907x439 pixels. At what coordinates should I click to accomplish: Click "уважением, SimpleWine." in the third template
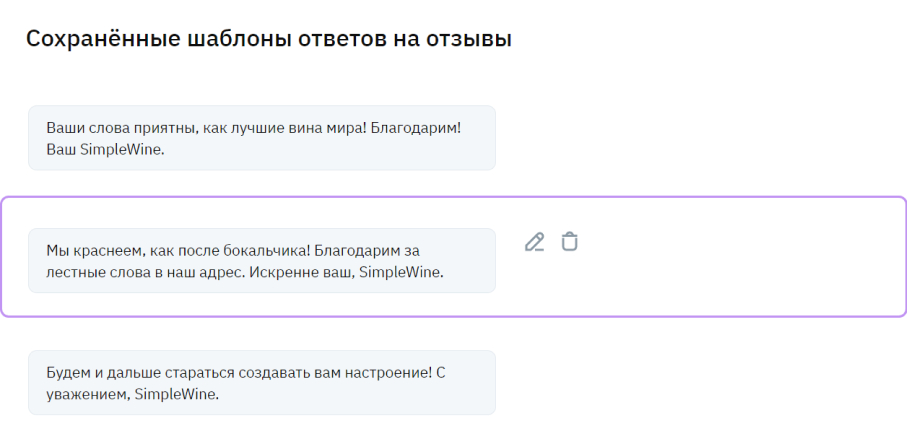pos(132,393)
